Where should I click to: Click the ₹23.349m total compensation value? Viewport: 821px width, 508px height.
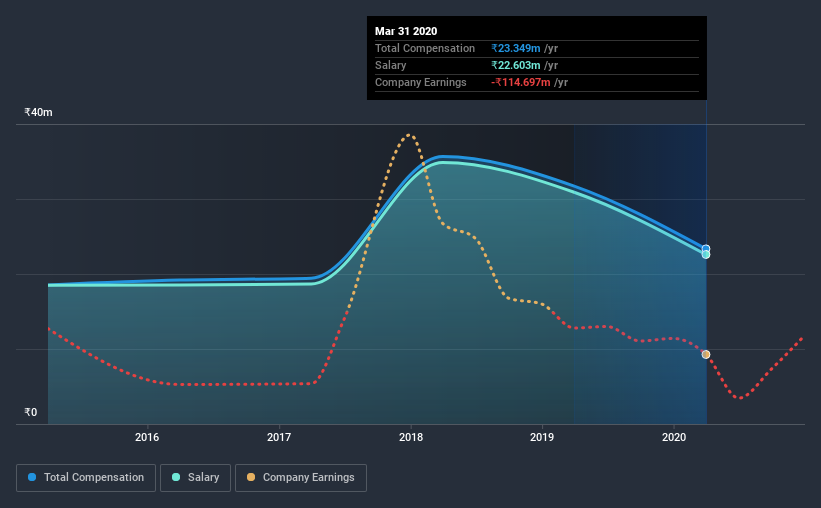click(x=516, y=48)
